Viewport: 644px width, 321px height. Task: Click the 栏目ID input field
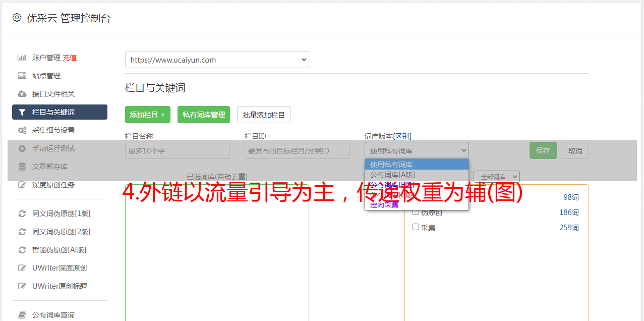tap(297, 150)
